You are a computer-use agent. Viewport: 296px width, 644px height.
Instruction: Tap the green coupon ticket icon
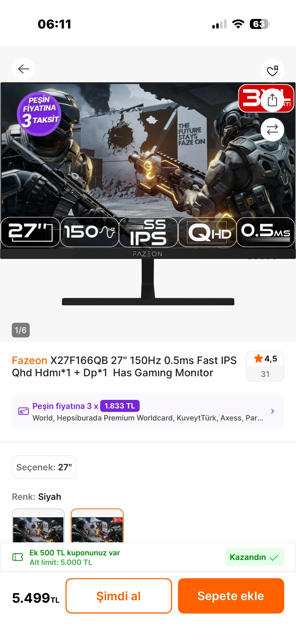18,557
